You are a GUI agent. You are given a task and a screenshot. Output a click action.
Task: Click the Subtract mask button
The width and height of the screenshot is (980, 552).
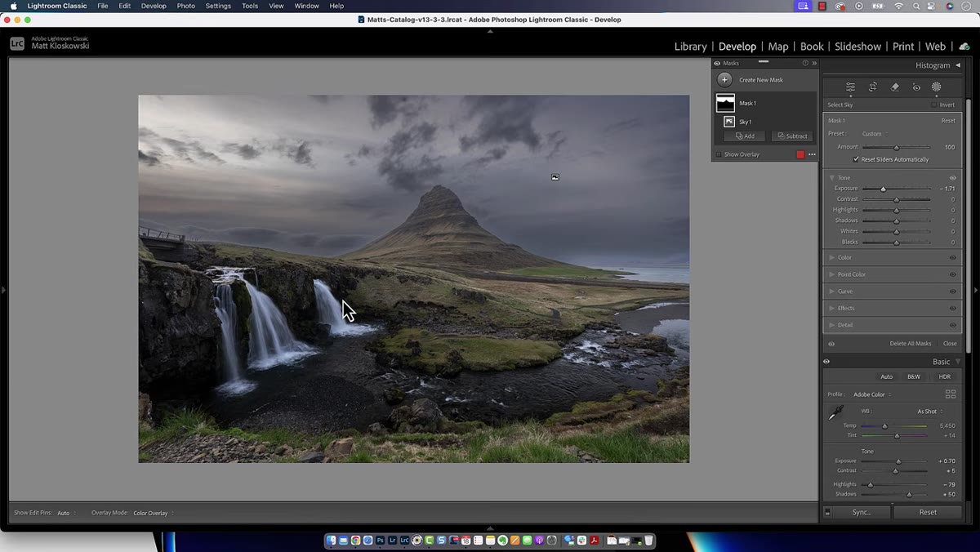click(792, 136)
